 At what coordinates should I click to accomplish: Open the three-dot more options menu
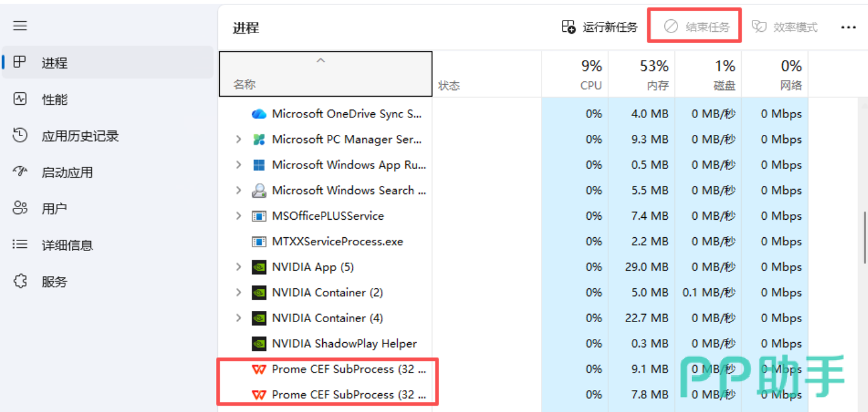coord(848,27)
